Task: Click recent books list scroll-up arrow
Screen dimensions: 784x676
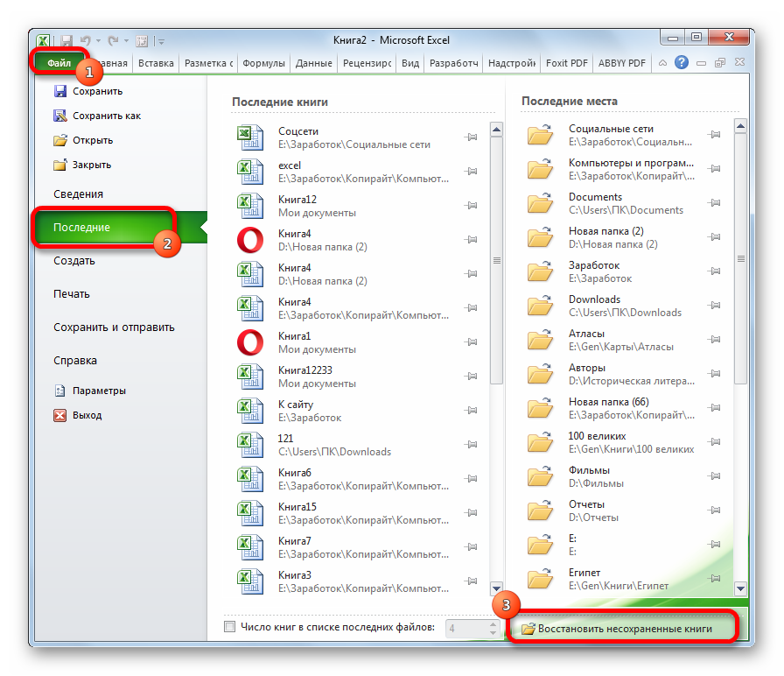Action: [496, 130]
